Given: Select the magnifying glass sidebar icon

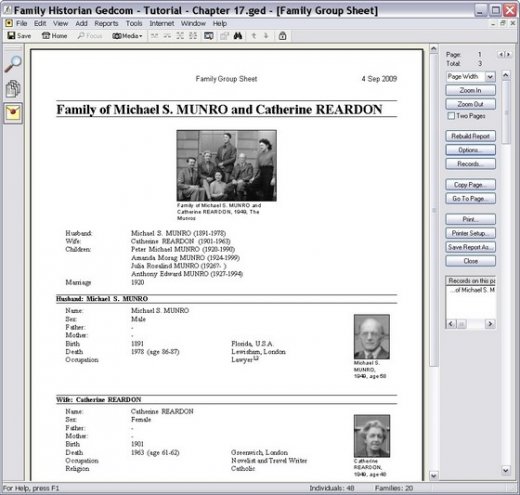Looking at the screenshot, I should 13,64.
